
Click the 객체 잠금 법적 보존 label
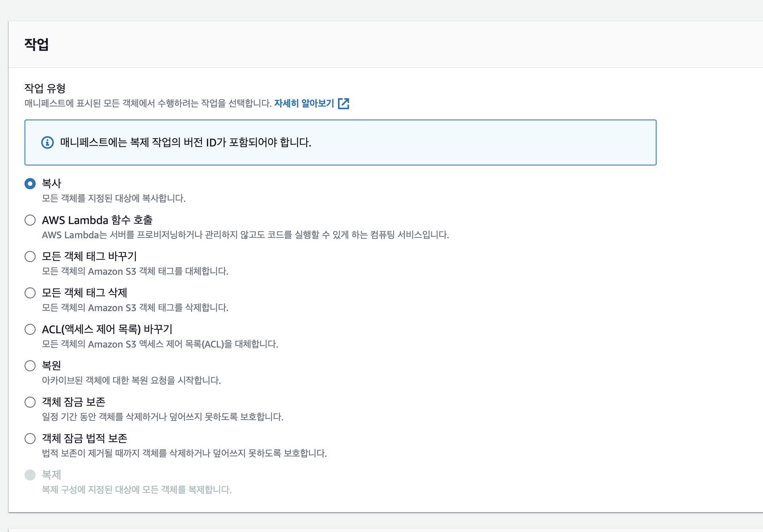[x=85, y=439]
